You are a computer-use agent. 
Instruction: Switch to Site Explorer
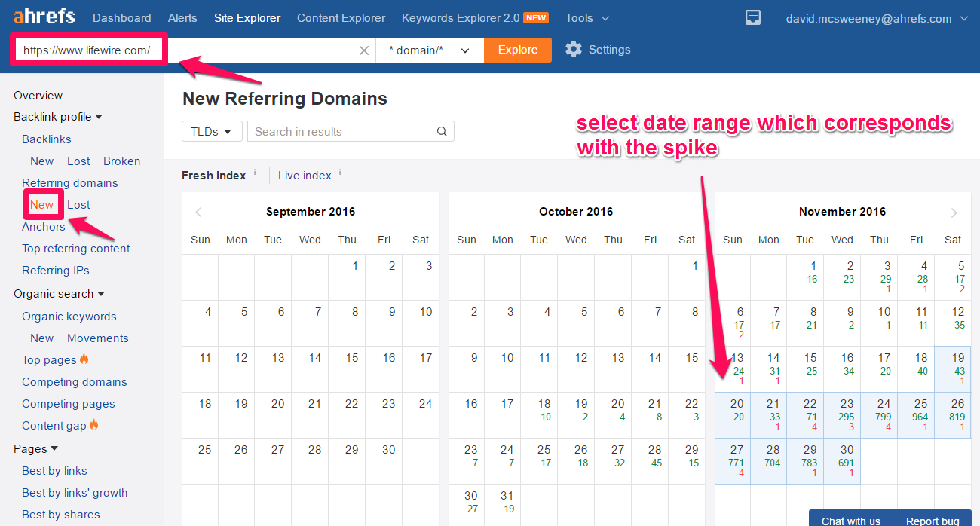[x=247, y=17]
